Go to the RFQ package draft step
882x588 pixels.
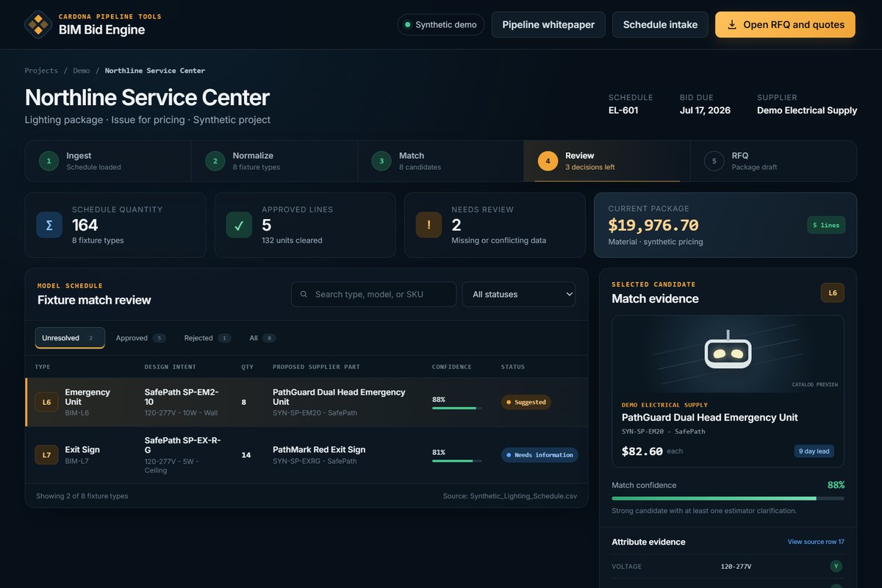pos(772,161)
